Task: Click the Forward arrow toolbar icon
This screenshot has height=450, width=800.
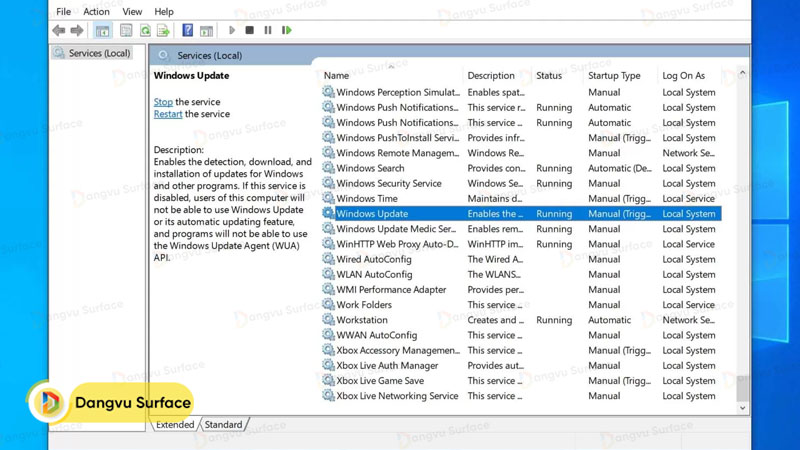Action: pos(77,31)
